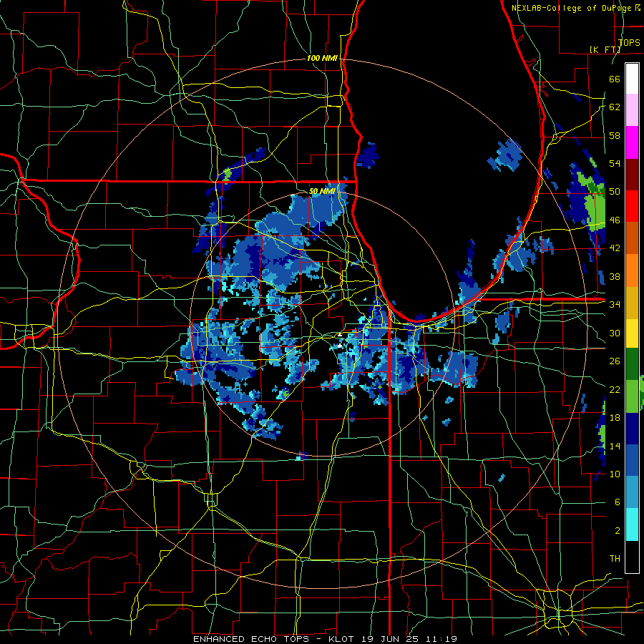Click the 50 NMI range ring label

(322, 191)
